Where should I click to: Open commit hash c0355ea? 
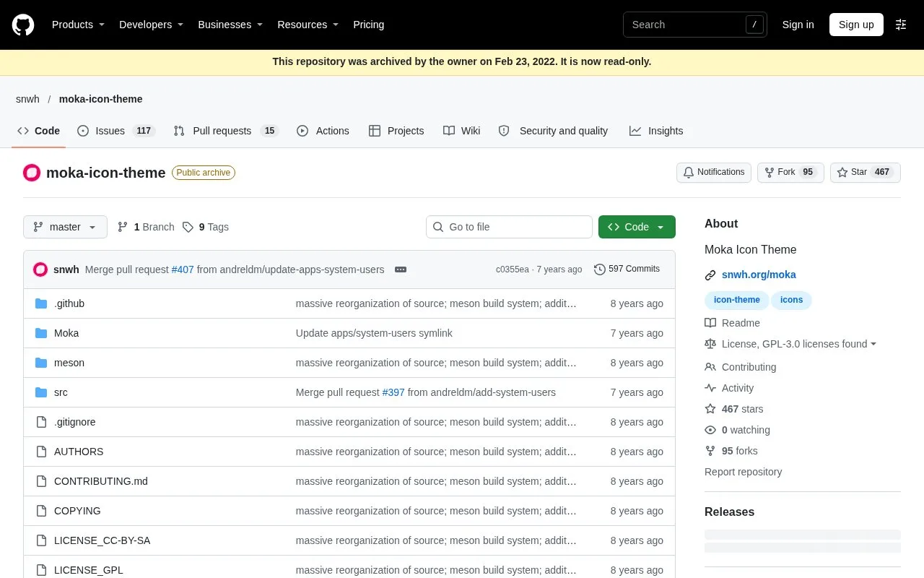(513, 269)
